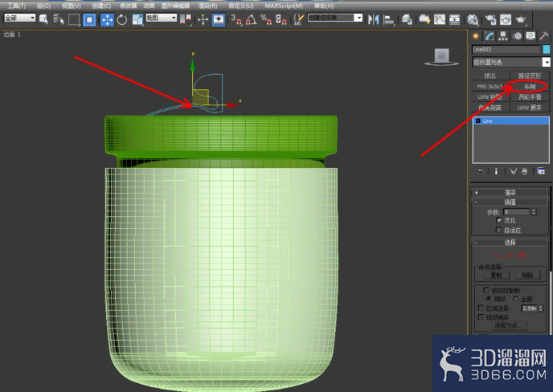Viewport: 553px width, 392px height.
Task: Switch to the Utilities hammer panel
Action: pos(544,36)
